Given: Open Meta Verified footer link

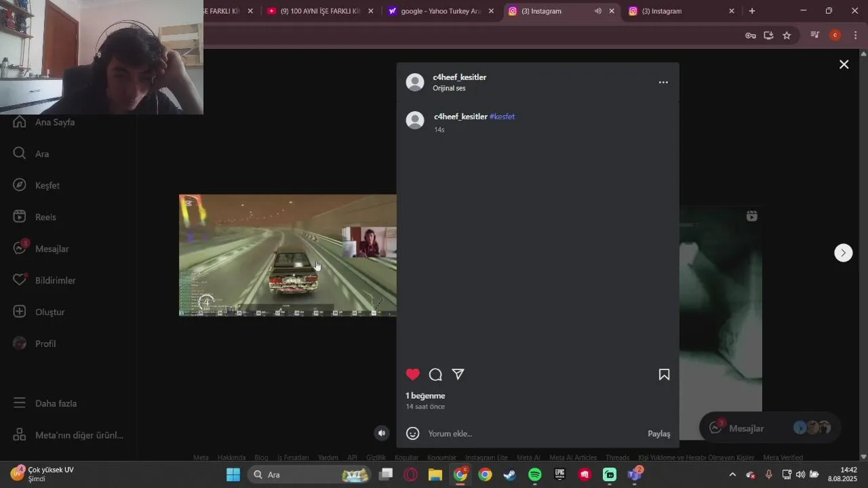Looking at the screenshot, I should click(x=783, y=457).
